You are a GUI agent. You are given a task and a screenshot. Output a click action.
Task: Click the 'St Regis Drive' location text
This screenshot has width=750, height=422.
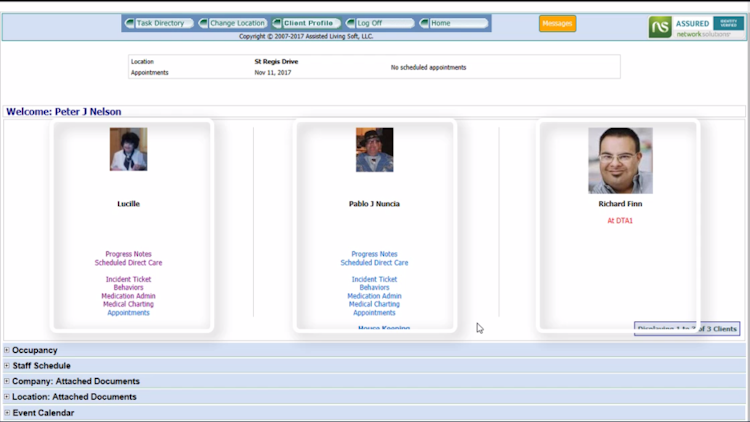[276, 62]
